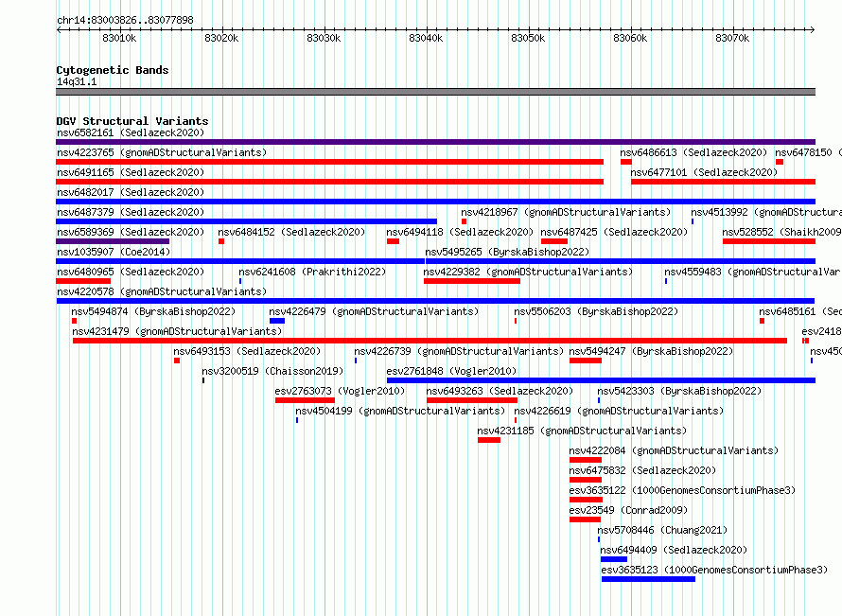Viewport: 842px width, 616px height.
Task: Click nsv6493263 (Sedlazeck2020) label
Action: click(500, 391)
